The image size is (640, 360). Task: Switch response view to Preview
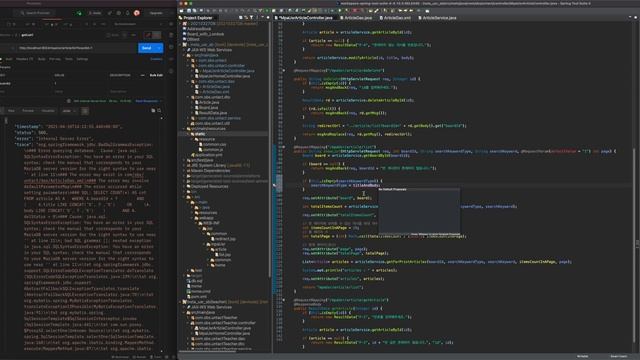point(28,111)
